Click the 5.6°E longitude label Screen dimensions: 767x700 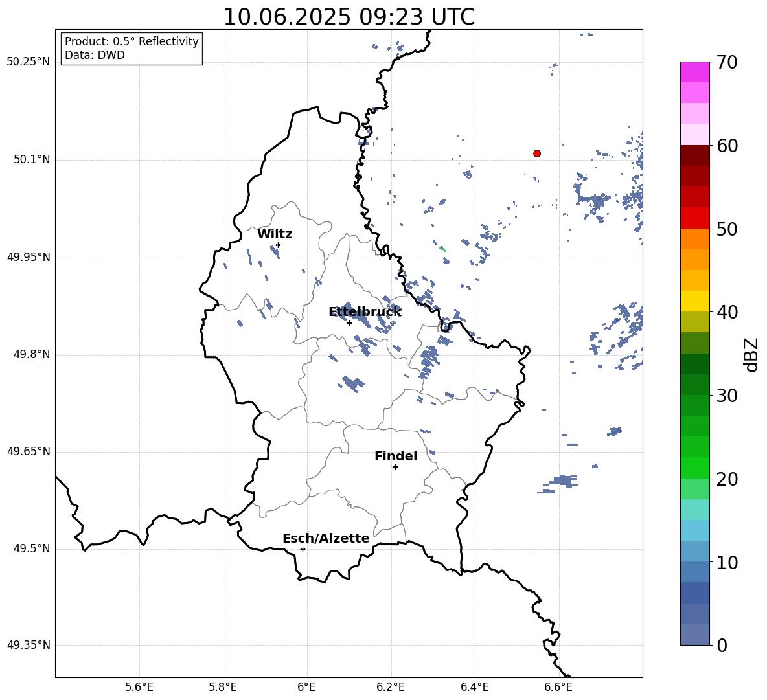point(139,687)
